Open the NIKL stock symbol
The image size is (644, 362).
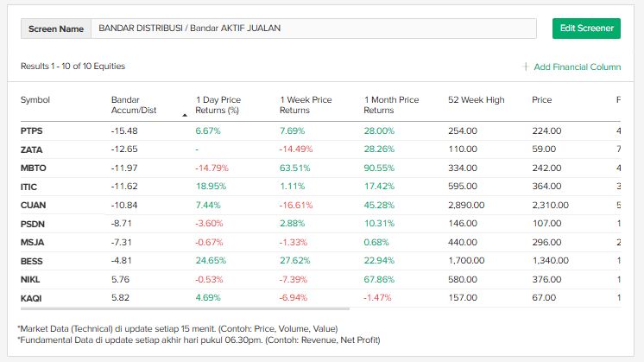click(31, 280)
